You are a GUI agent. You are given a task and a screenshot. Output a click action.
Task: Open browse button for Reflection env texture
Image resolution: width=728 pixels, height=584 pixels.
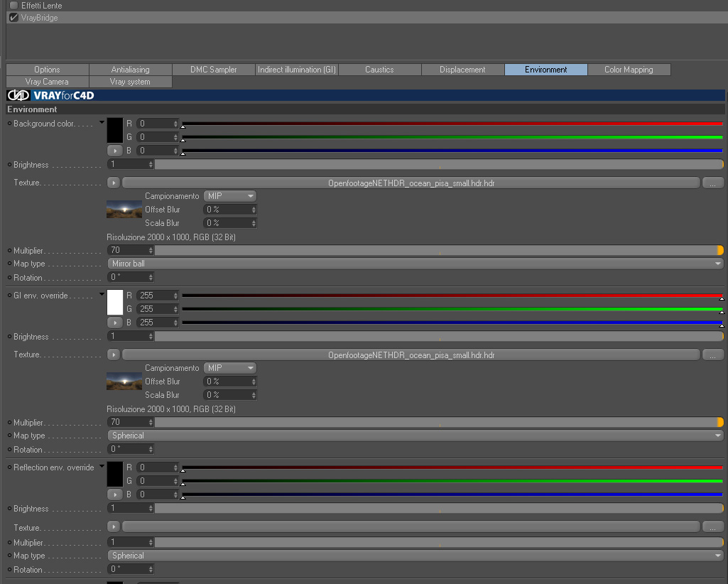pyautogui.click(x=712, y=527)
